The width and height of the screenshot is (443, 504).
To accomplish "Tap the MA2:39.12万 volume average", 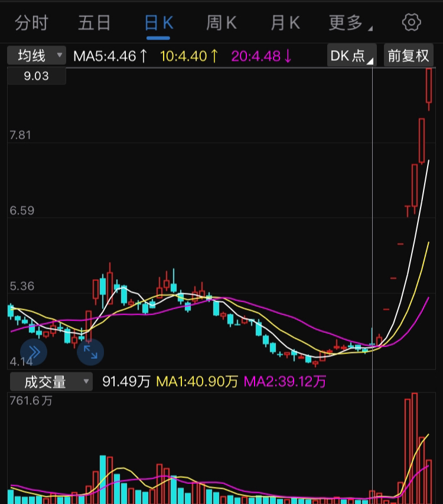I will [x=285, y=382].
